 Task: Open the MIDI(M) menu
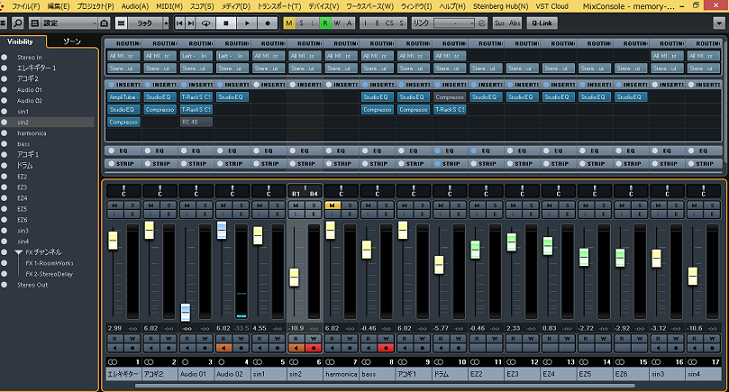169,6
